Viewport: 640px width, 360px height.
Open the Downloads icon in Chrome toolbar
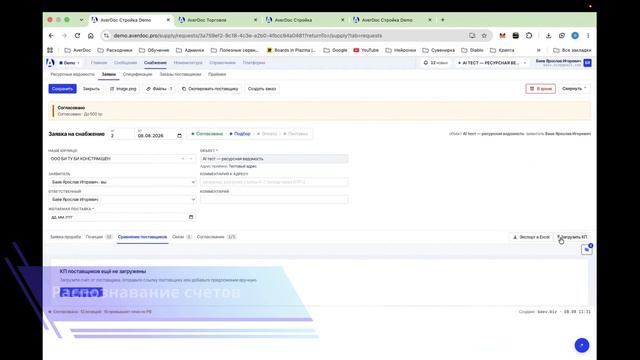coord(549,36)
